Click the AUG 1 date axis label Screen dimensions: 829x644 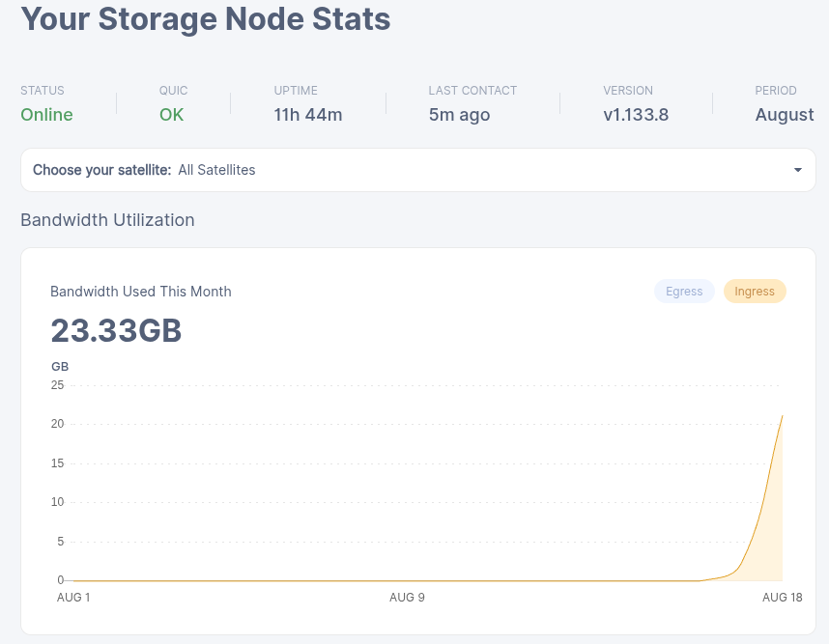point(73,598)
